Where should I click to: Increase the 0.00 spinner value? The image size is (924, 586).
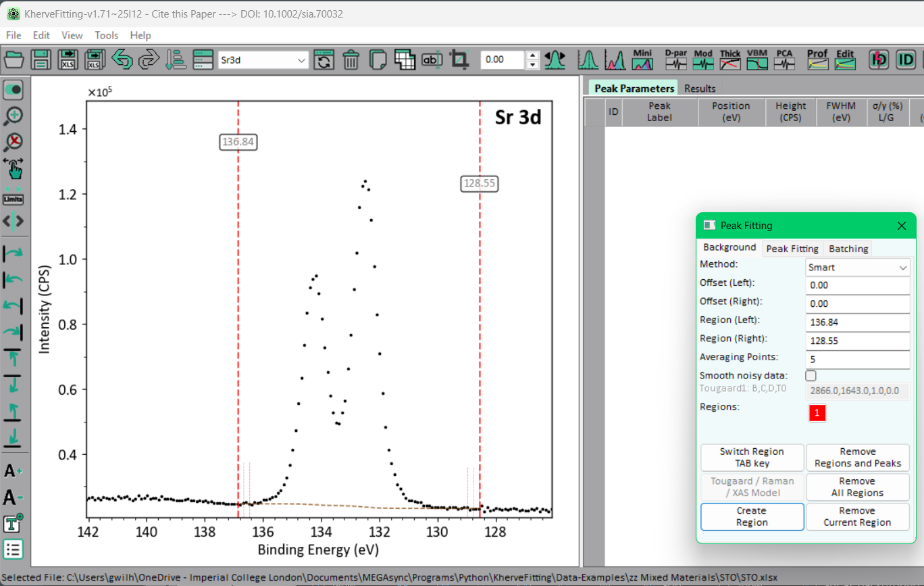pyautogui.click(x=533, y=55)
